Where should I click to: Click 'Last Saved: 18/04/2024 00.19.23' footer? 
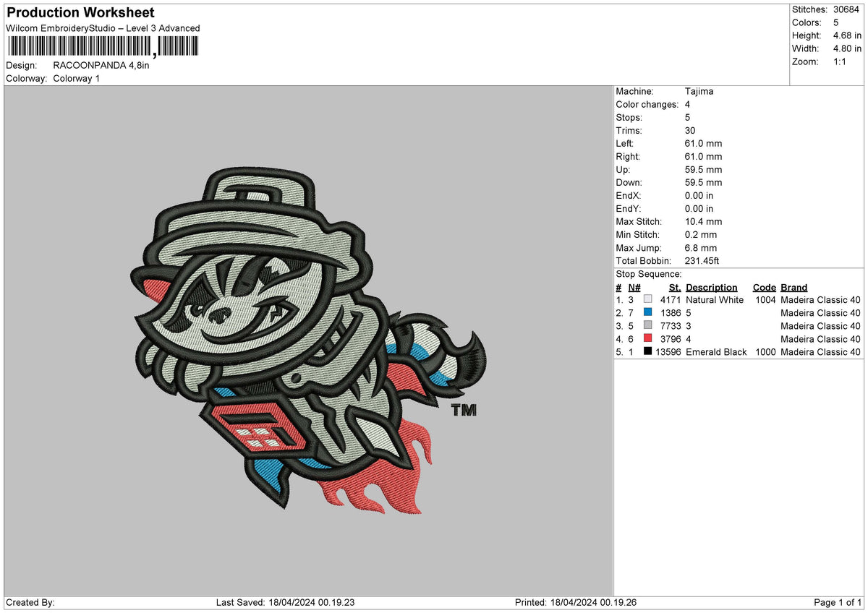[x=287, y=602]
